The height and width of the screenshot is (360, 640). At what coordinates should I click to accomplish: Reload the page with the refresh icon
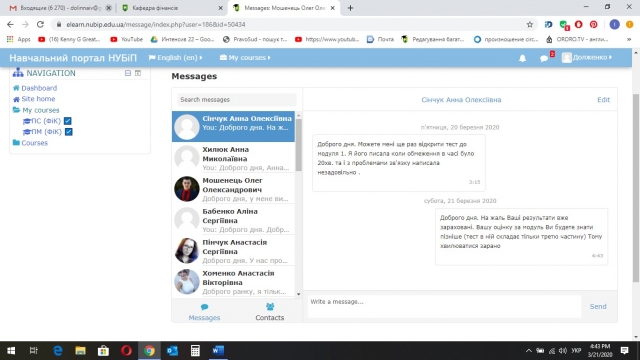[x=40, y=24]
